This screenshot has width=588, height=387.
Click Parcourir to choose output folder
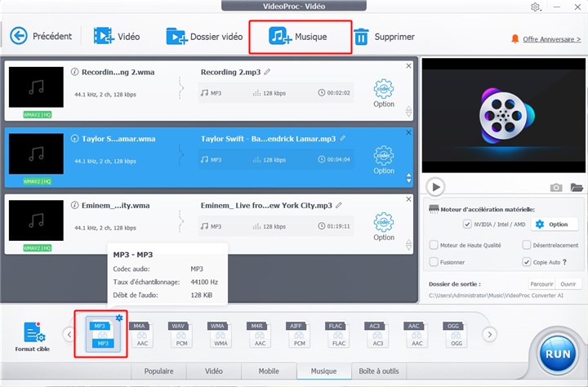pyautogui.click(x=541, y=284)
